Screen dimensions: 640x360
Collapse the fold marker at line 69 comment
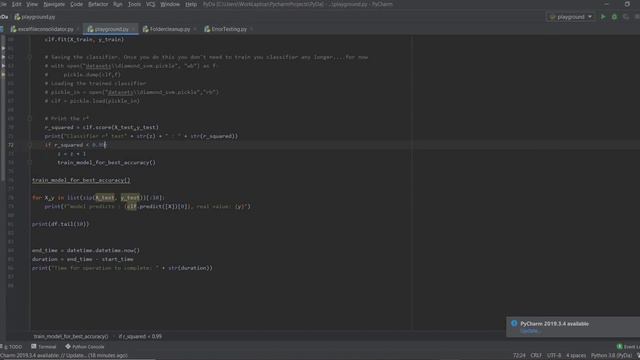tap(29, 118)
